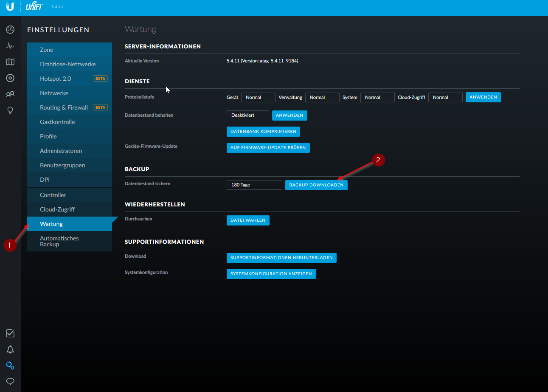
Task: Open the Dashboard gauge icon in sidebar
Action: point(10,29)
